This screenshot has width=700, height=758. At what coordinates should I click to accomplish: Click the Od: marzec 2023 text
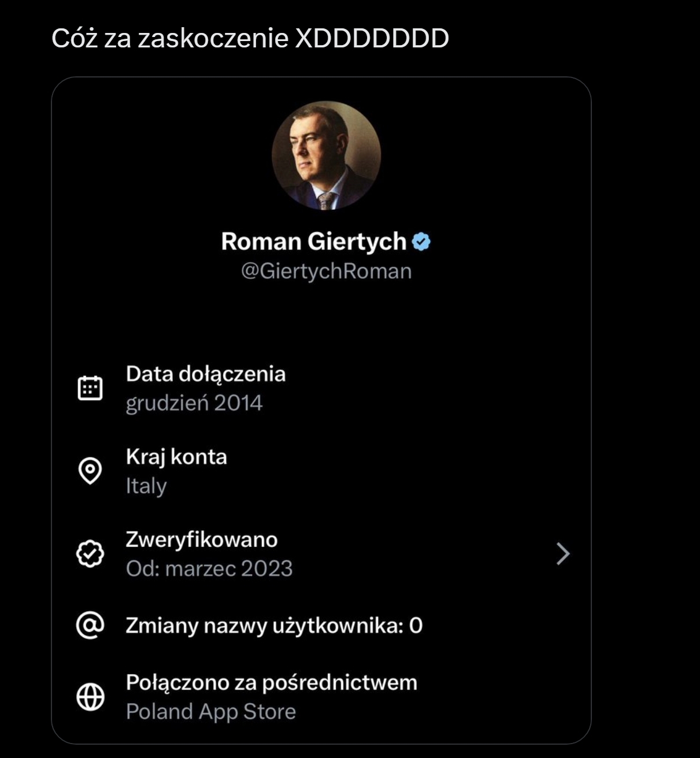pyautogui.click(x=209, y=568)
